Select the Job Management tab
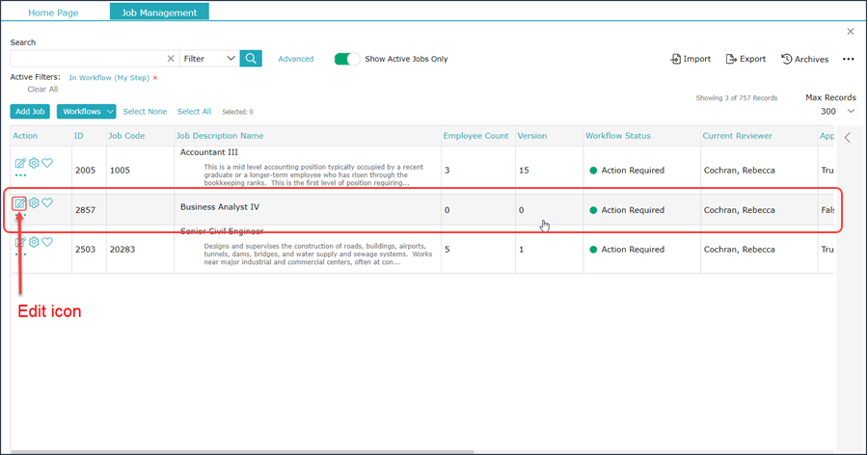Image resolution: width=868 pixels, height=455 pixels. pos(159,13)
